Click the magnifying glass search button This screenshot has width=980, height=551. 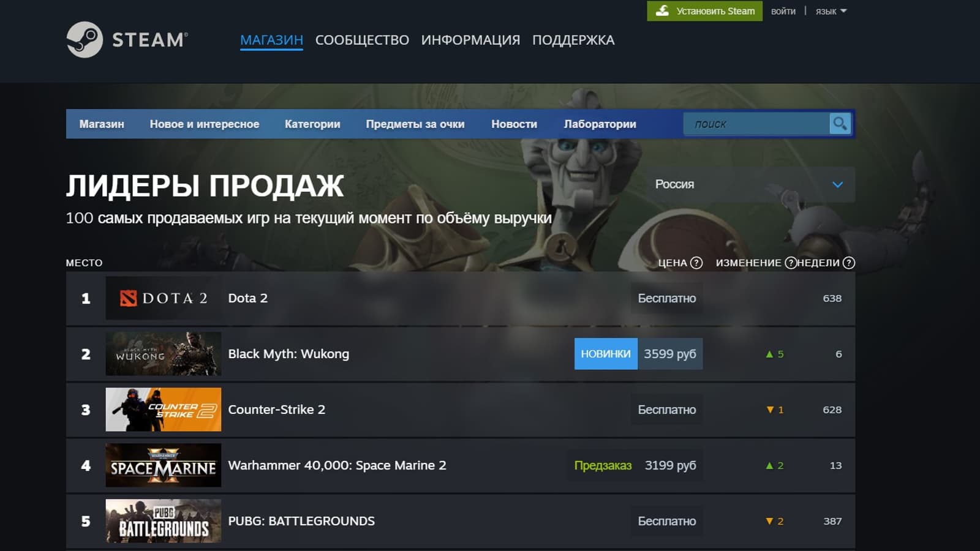coord(840,124)
